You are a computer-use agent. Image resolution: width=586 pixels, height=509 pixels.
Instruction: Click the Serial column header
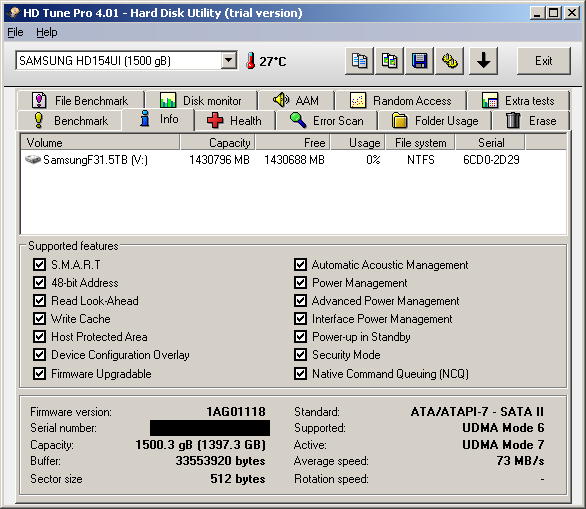click(x=490, y=143)
